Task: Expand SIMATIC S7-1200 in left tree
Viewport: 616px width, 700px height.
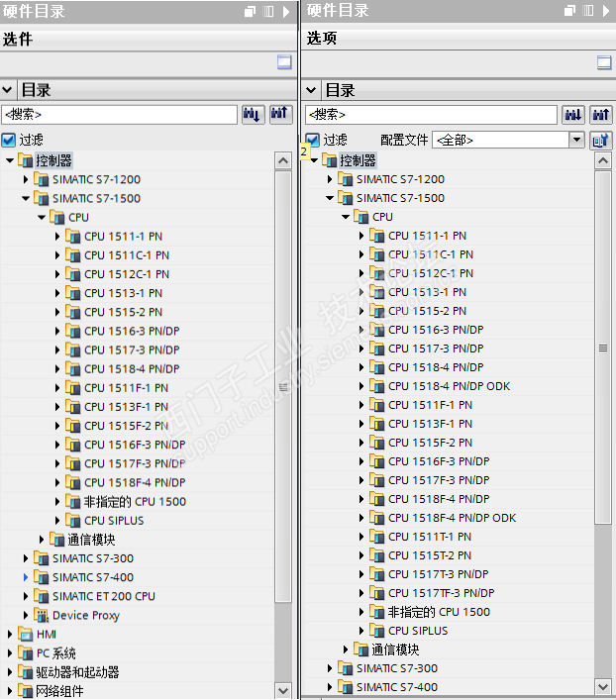Action: (26, 179)
